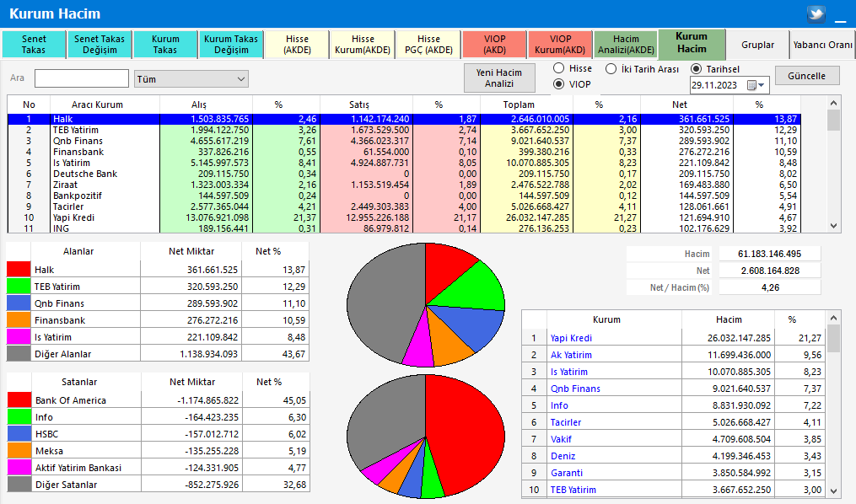Click the orange swatch beside Meksa

click(19, 451)
